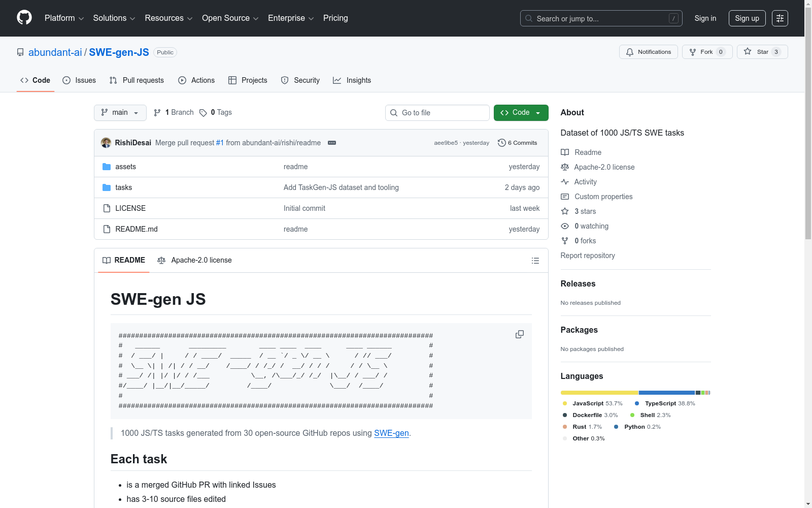This screenshot has height=508, width=812.
Task: Open pull request #1 link
Action: (220, 143)
